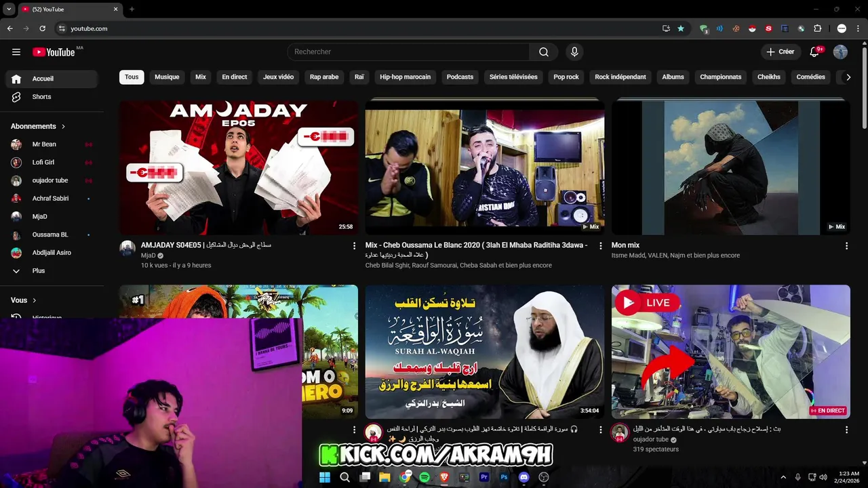The image size is (868, 488).
Task: Open the Chrome three-dot menu
Action: [x=858, y=28]
